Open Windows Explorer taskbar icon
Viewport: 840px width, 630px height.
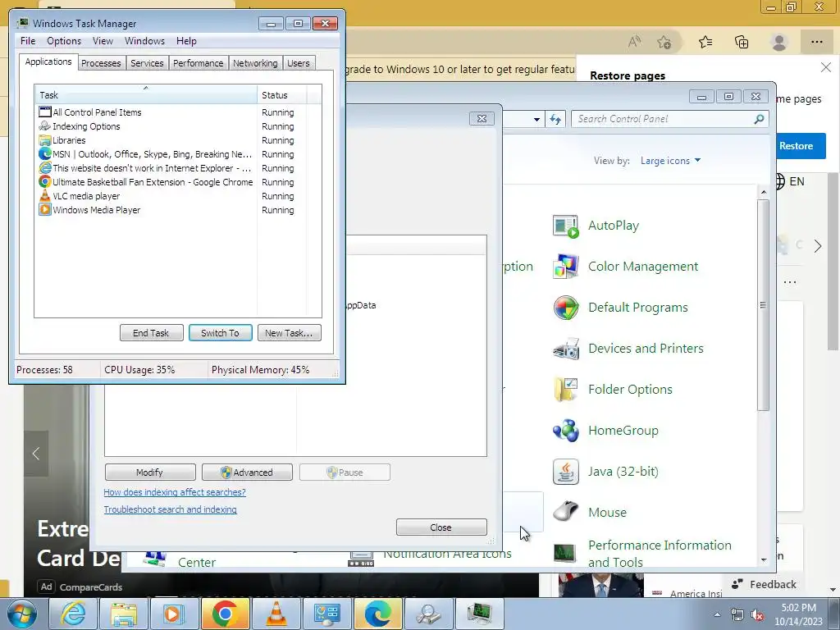(x=124, y=614)
